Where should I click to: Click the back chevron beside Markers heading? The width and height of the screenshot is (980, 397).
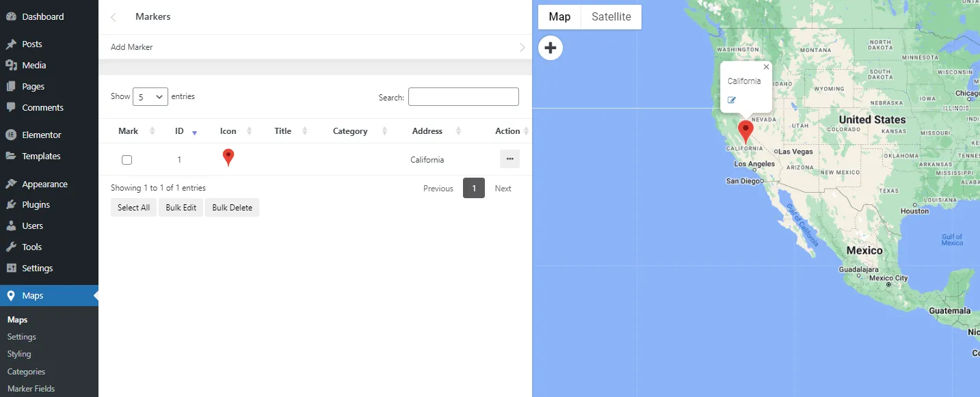pyautogui.click(x=113, y=17)
